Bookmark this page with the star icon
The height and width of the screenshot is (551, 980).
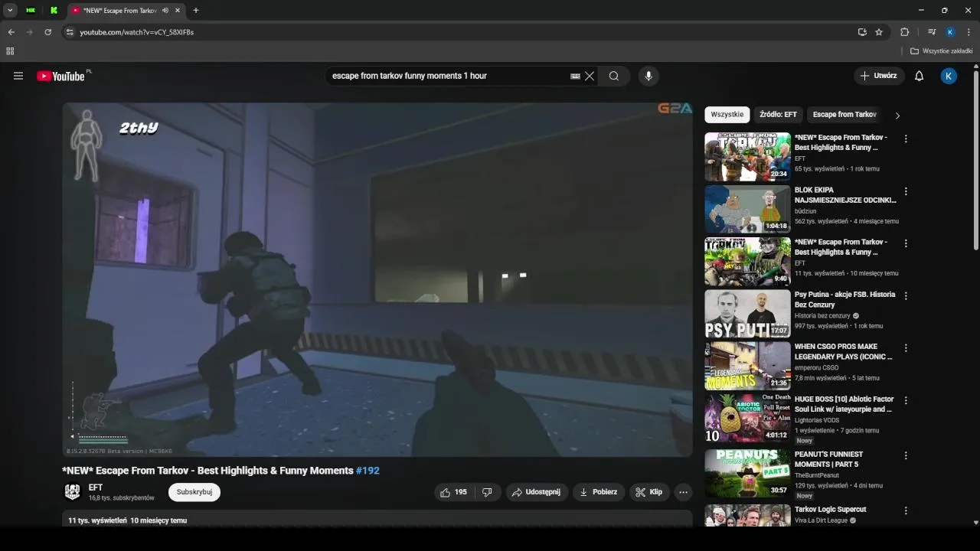pos(879,32)
